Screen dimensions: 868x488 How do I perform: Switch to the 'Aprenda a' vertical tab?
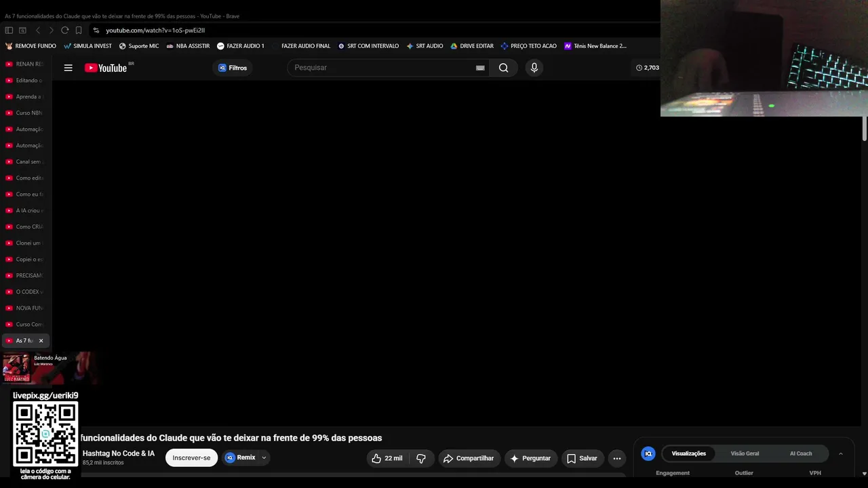coord(24,97)
